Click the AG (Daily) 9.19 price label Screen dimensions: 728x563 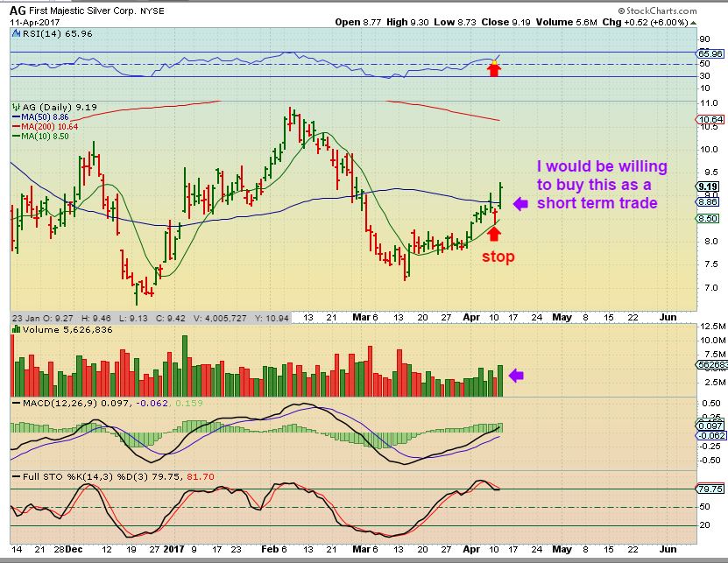click(x=60, y=107)
